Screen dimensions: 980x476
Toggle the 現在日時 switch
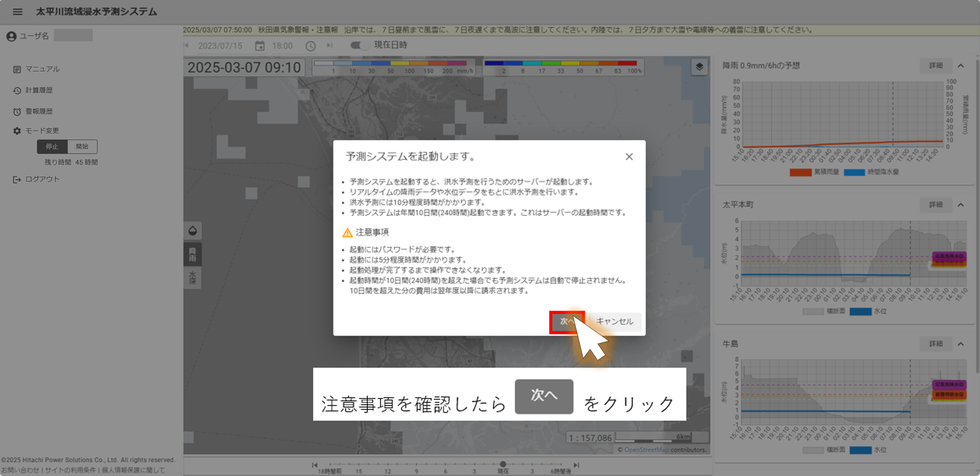point(359,45)
